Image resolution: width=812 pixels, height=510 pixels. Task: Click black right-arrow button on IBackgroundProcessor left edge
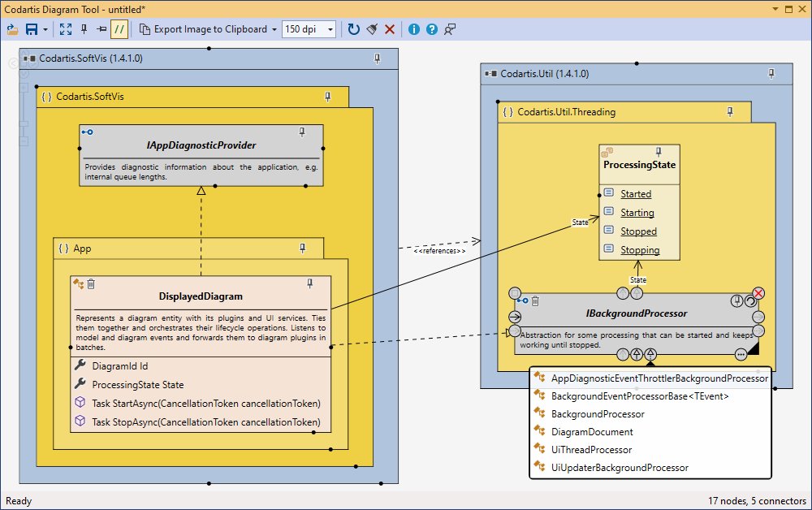click(x=515, y=317)
